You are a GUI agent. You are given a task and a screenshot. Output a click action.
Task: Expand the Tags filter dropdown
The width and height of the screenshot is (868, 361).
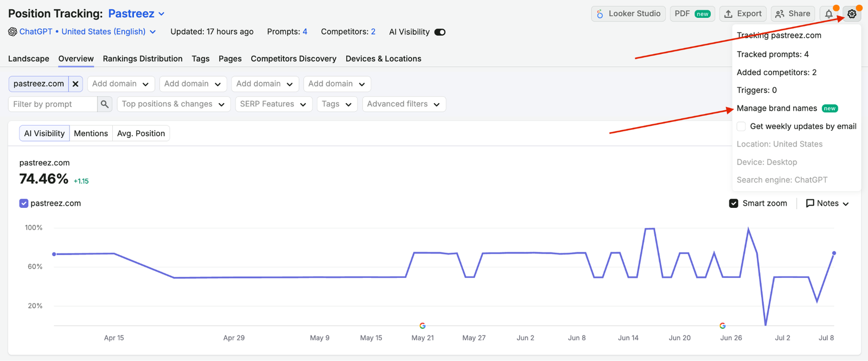[337, 104]
